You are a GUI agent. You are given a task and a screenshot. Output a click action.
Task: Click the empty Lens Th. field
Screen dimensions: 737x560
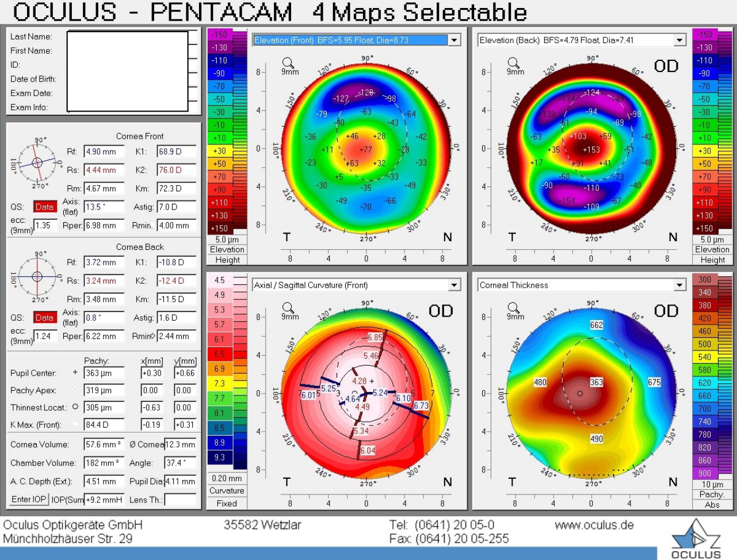[x=180, y=500]
